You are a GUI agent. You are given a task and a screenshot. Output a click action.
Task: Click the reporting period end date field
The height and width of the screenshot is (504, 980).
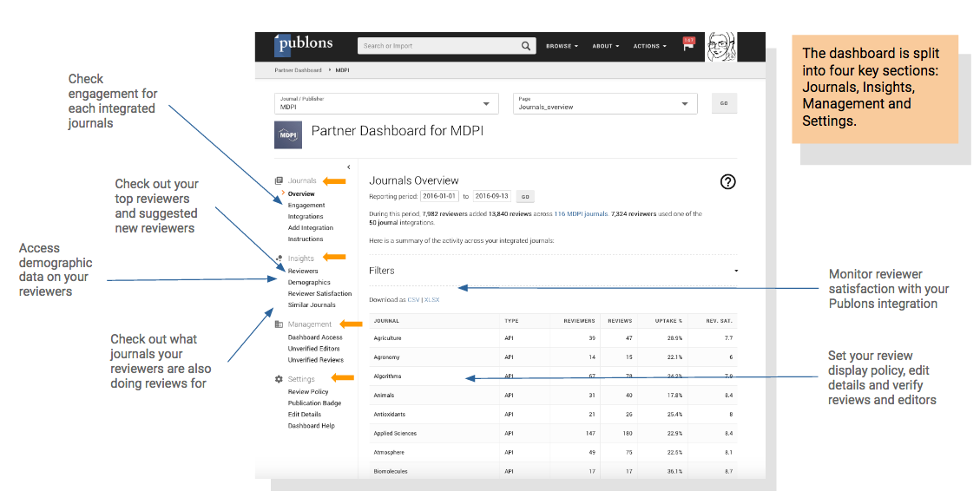492,196
